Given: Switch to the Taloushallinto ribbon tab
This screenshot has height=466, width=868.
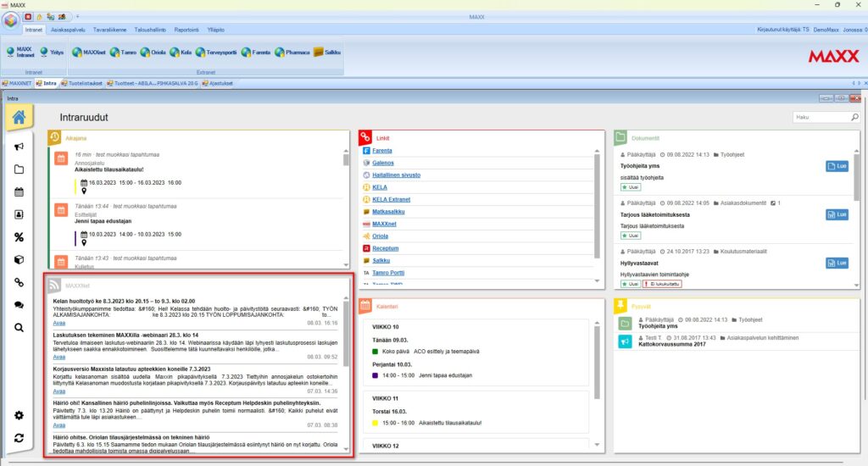Looking at the screenshot, I should click(x=150, y=30).
